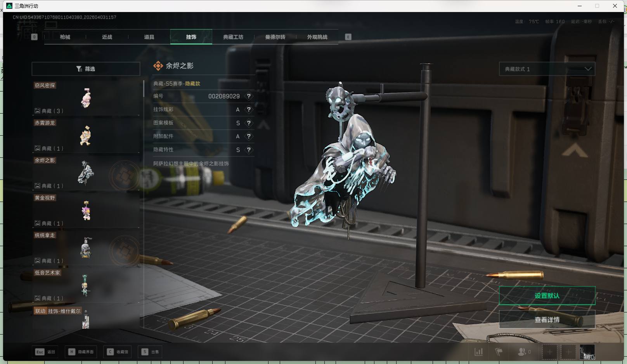Image resolution: width=627 pixels, height=364 pixels.
Task: Open the friends icon in bottom bar
Action: [x=522, y=352]
